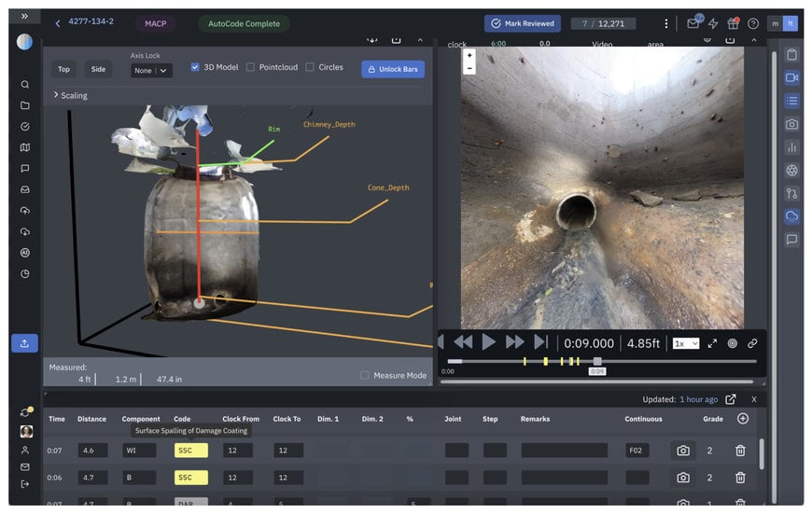Click the rewind button in video player
The image size is (812, 513).
463,342
